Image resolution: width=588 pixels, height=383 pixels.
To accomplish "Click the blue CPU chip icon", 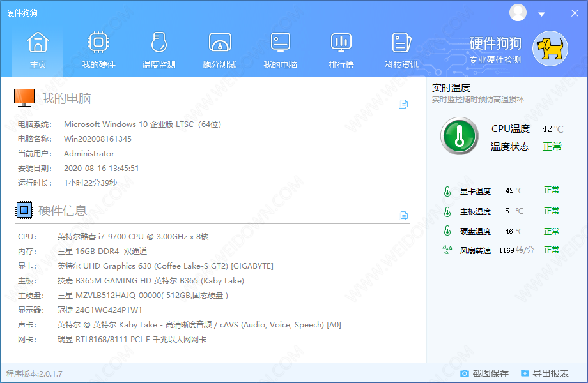I will [x=24, y=210].
